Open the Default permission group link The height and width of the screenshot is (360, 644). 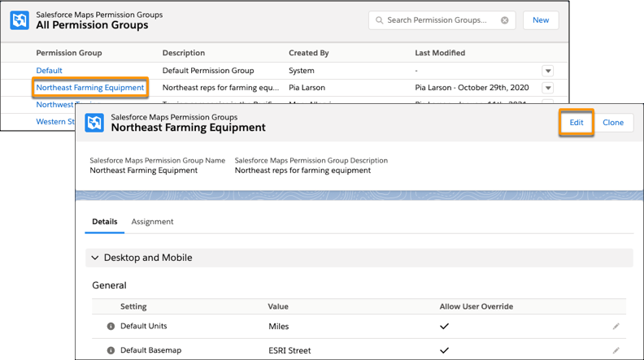[x=50, y=71]
